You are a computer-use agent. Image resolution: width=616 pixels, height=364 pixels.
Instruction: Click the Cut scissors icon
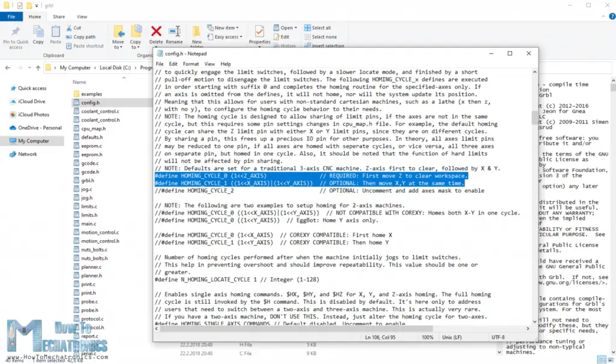pyautogui.click(x=69, y=28)
